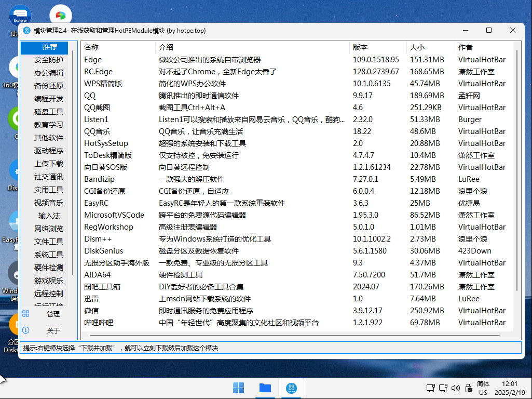
Task: Select the Dism++ module row
Action: point(297,239)
